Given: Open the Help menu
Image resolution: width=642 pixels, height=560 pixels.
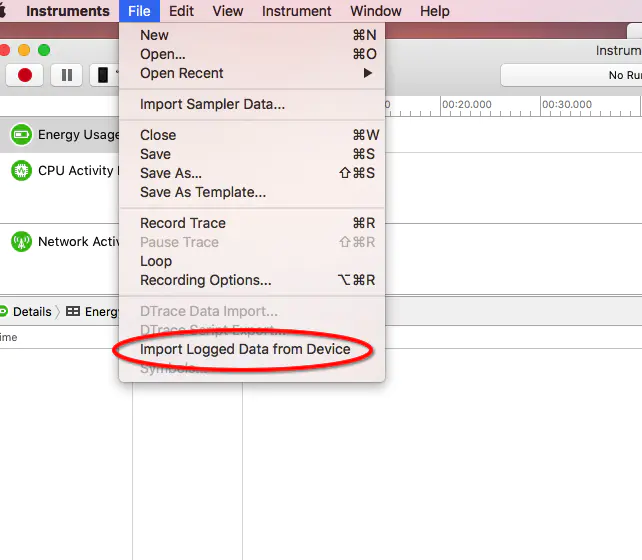Looking at the screenshot, I should coord(434,11).
